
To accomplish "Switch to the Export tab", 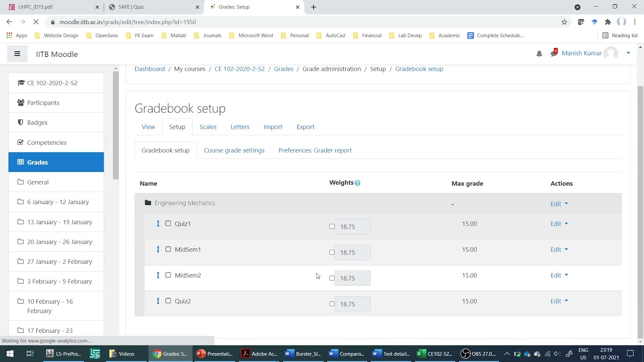I will pyautogui.click(x=305, y=127).
